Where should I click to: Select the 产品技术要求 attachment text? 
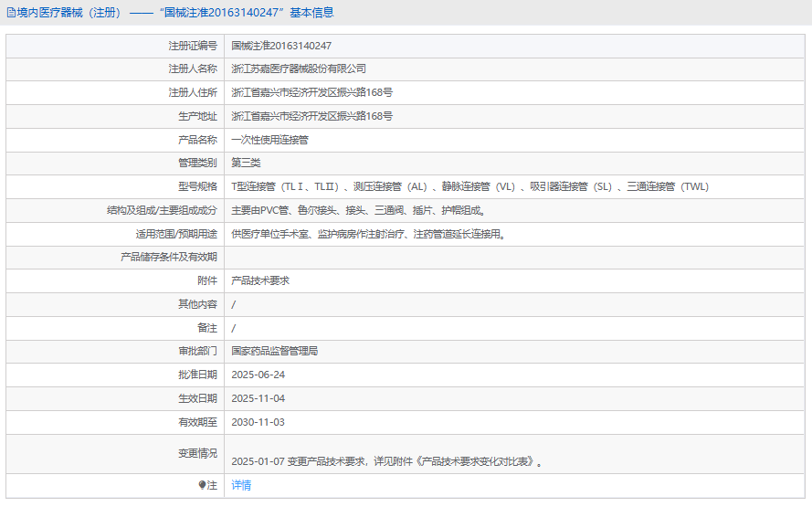pyautogui.click(x=260, y=280)
